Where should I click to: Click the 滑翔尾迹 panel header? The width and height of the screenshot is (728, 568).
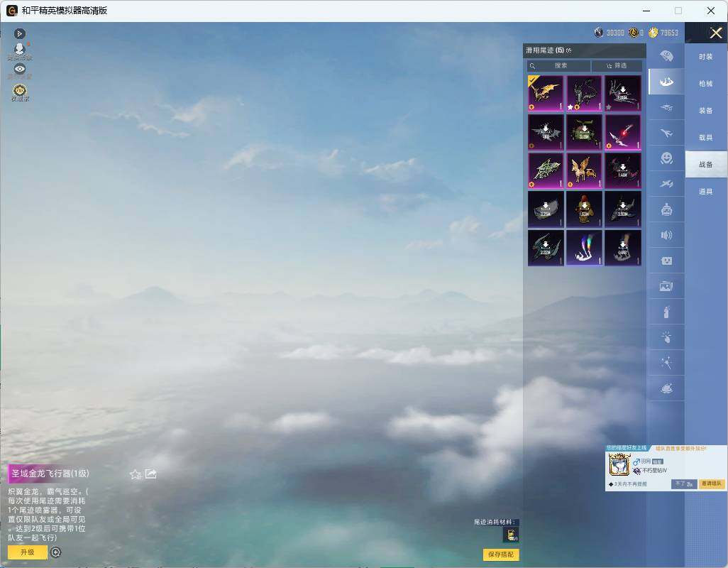tap(584, 50)
